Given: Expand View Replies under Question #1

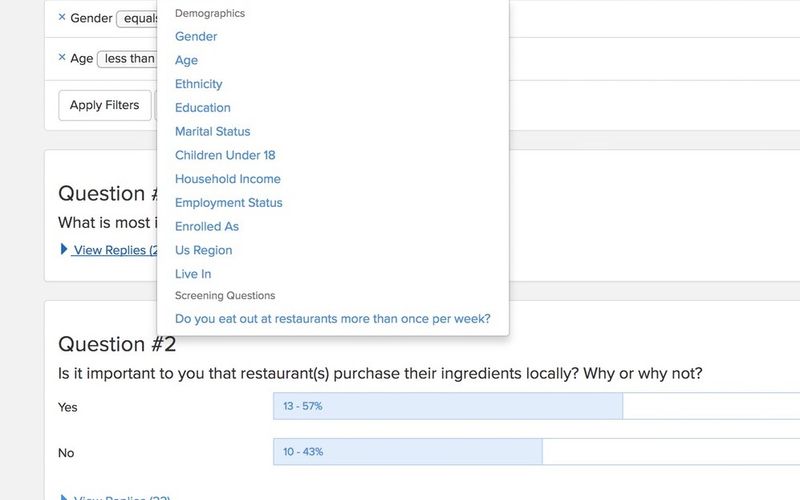Looking at the screenshot, I should pyautogui.click(x=110, y=250).
